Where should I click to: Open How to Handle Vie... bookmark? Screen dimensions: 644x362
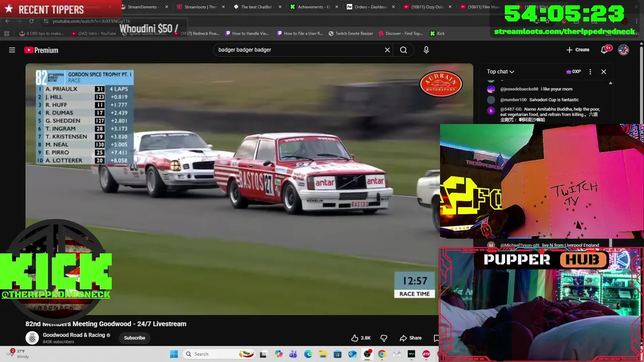click(247, 33)
